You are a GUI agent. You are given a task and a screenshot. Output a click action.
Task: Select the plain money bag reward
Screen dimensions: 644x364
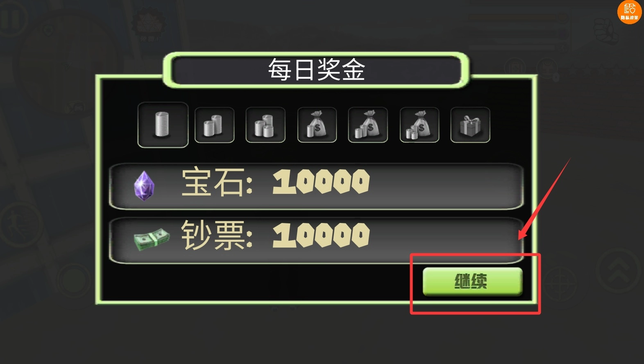pos(317,125)
